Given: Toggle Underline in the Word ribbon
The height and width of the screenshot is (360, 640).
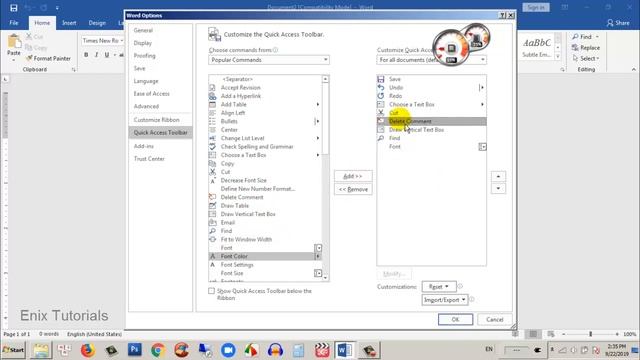Looking at the screenshot, I should 107,55.
